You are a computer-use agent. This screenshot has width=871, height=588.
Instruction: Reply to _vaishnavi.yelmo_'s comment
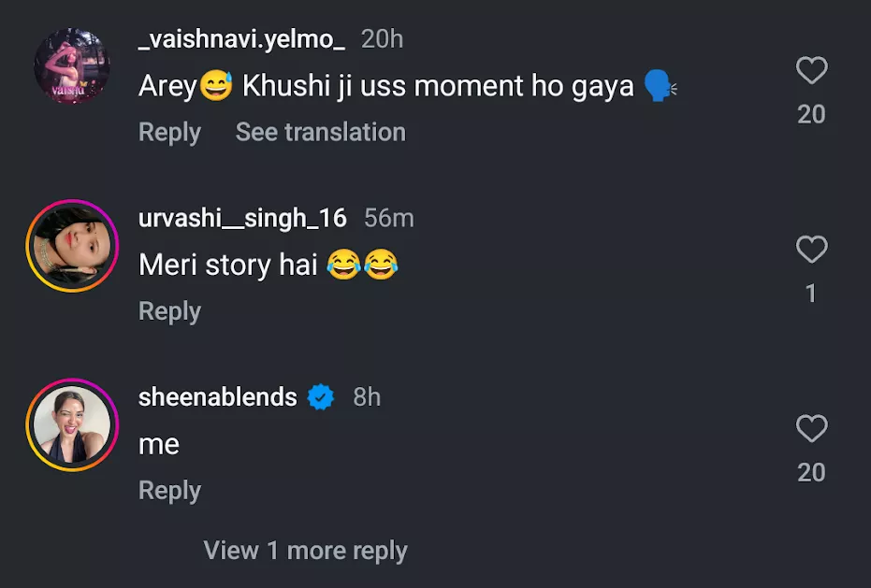(169, 132)
